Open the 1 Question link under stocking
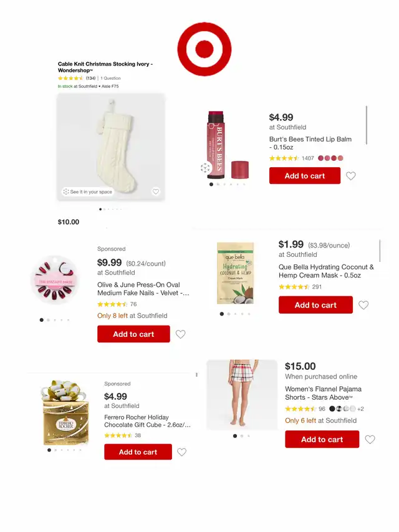The height and width of the screenshot is (532, 399). 110,78
